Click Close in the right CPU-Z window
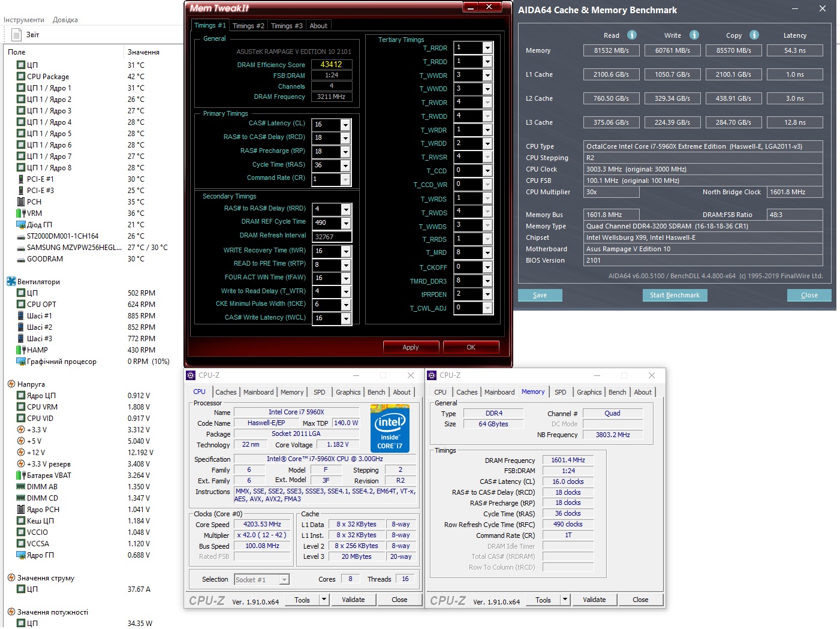 [640, 600]
